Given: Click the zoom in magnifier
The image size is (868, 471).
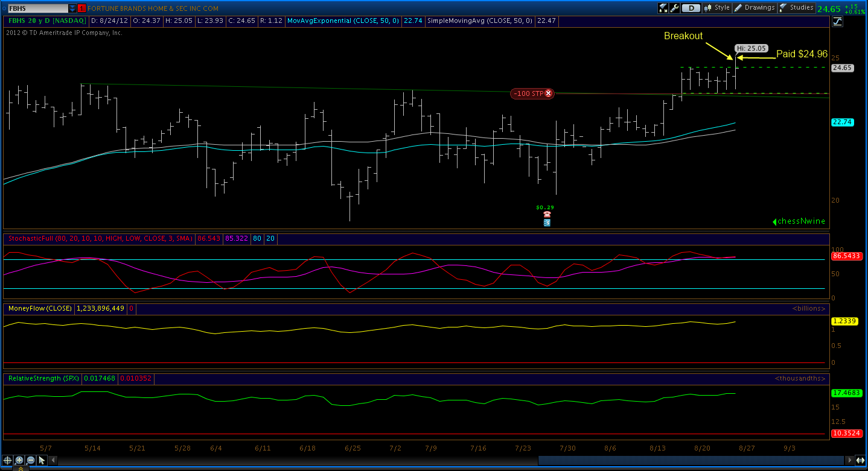Looking at the screenshot, I should (x=19, y=460).
